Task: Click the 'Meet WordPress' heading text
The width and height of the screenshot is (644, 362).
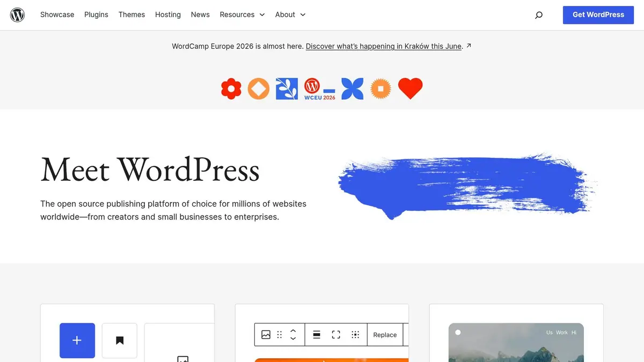Action: coord(150,169)
